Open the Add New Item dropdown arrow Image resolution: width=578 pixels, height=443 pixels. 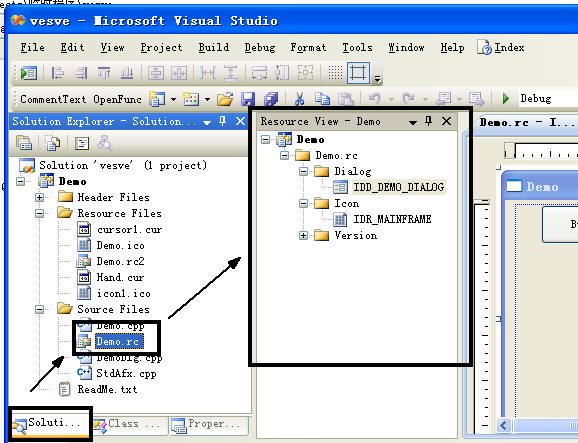(207, 100)
